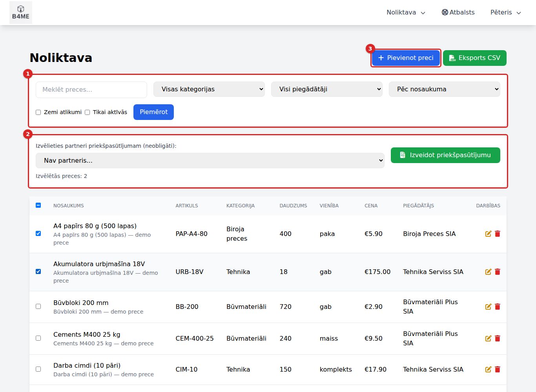Delete the Būvbloki 200 mm item

[498, 307]
